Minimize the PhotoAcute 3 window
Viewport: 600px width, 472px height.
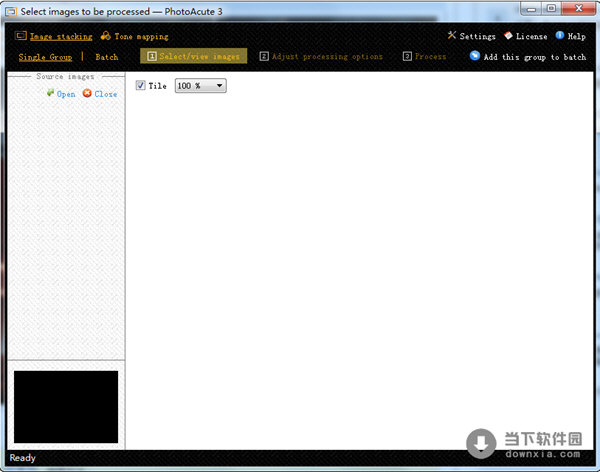(532, 8)
